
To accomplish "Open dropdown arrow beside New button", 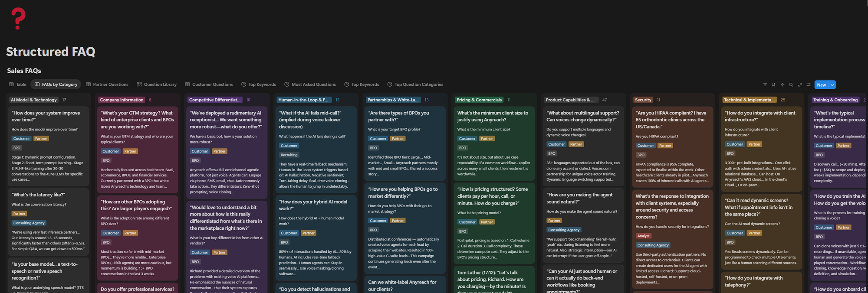I will 832,85.
